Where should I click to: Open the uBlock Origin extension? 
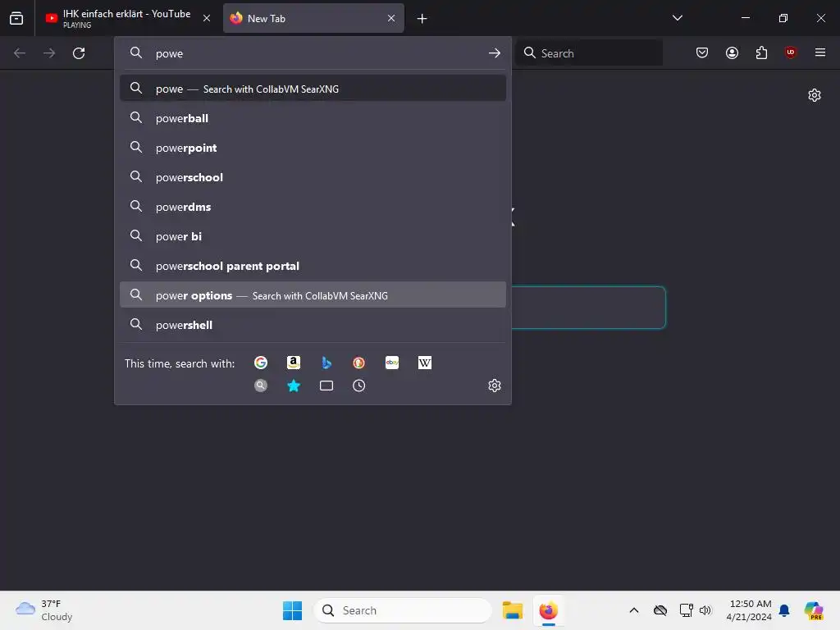791,52
